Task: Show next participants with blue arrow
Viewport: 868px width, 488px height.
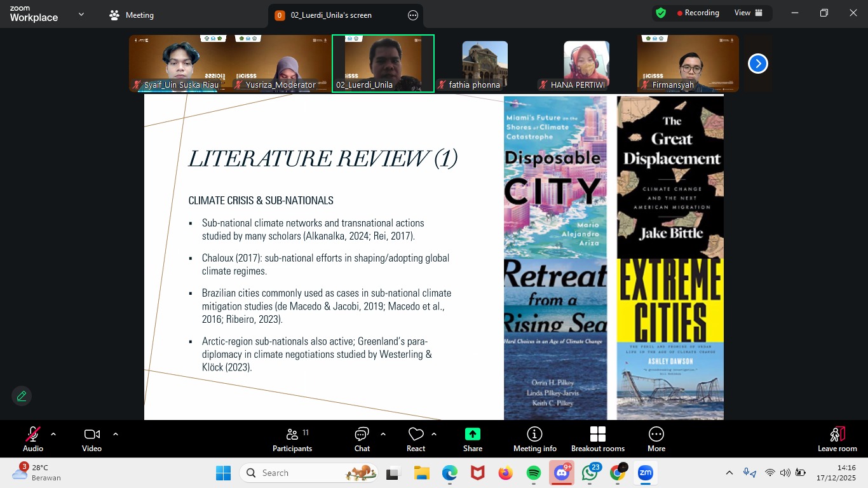Action: coord(757,64)
